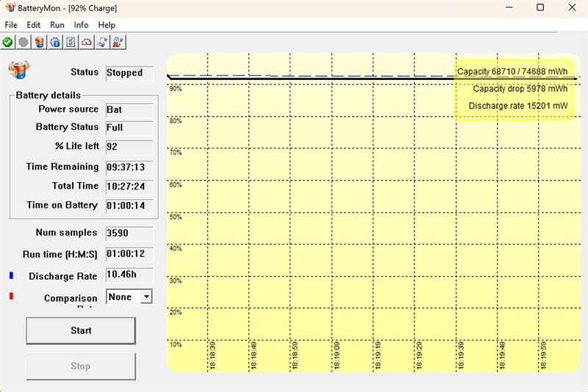Click the 50% axis label on graph
This screenshot has height=392, width=588.
[176, 217]
